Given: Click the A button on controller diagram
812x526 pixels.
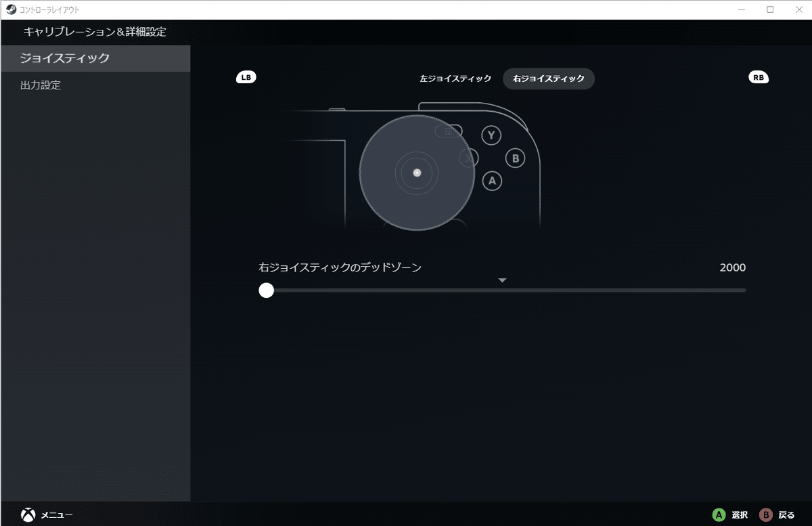Looking at the screenshot, I should [x=493, y=181].
